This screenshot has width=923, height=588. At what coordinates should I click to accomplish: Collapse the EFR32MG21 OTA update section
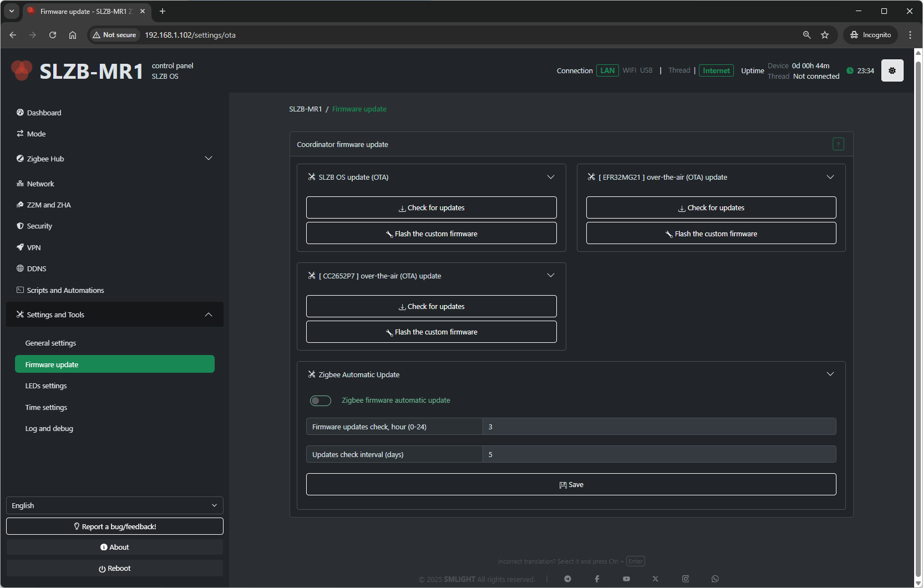click(x=830, y=177)
